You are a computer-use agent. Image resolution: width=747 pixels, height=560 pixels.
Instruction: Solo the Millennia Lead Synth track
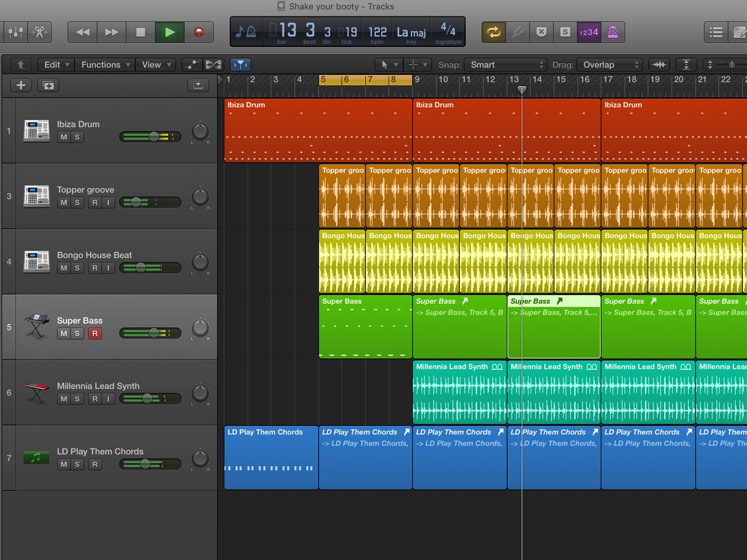pos(77,399)
